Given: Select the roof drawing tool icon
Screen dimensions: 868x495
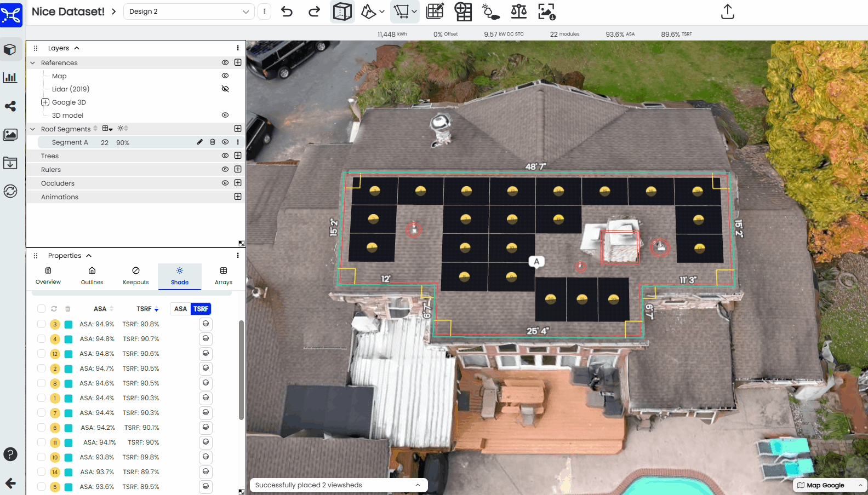Looking at the screenshot, I should (x=368, y=11).
